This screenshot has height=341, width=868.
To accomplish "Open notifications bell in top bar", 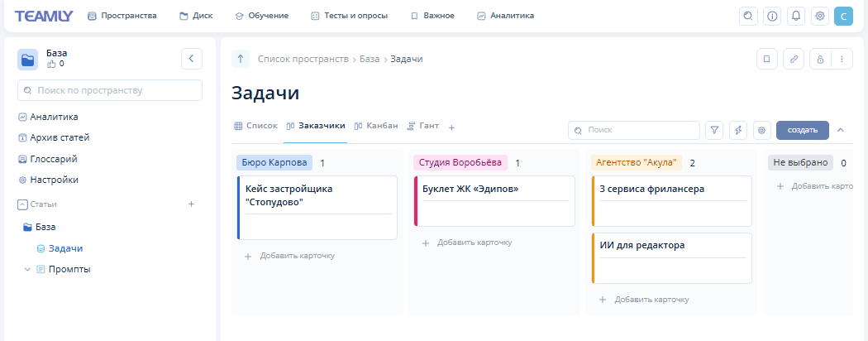I will tap(796, 16).
